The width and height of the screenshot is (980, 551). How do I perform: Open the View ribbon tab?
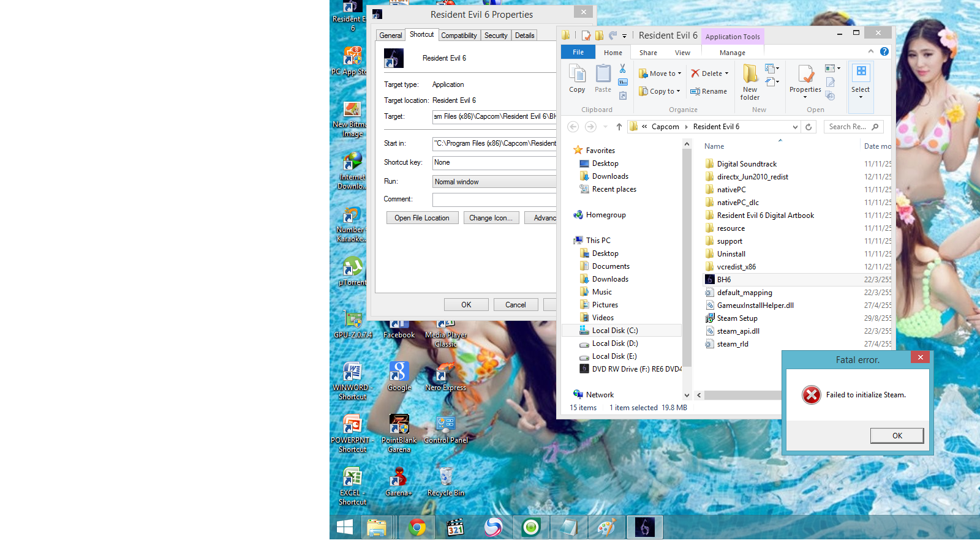tap(682, 53)
